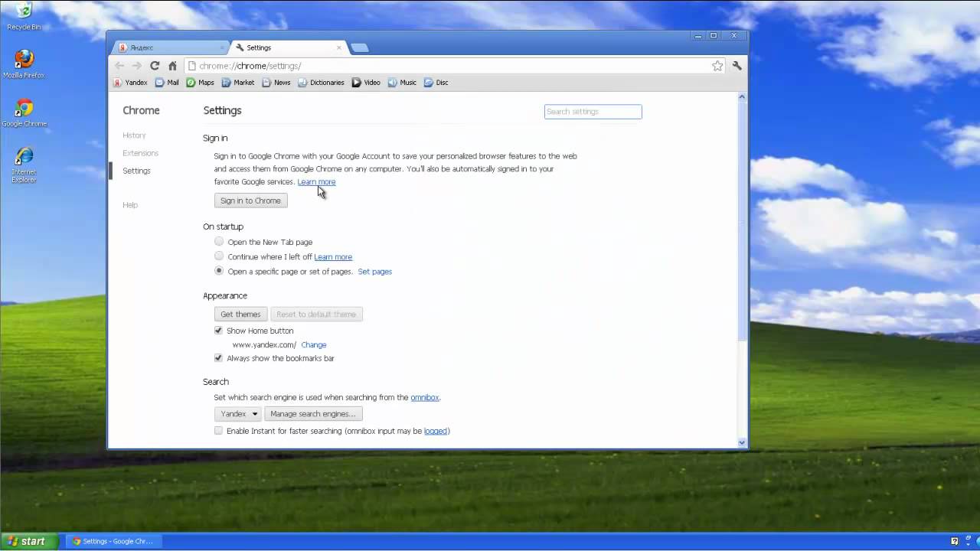Image resolution: width=980 pixels, height=551 pixels.
Task: Enable Instant for faster searching
Action: 218,431
